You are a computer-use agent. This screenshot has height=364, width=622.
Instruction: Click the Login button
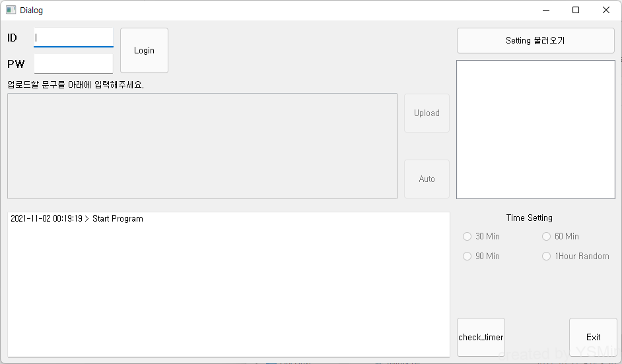pos(144,50)
